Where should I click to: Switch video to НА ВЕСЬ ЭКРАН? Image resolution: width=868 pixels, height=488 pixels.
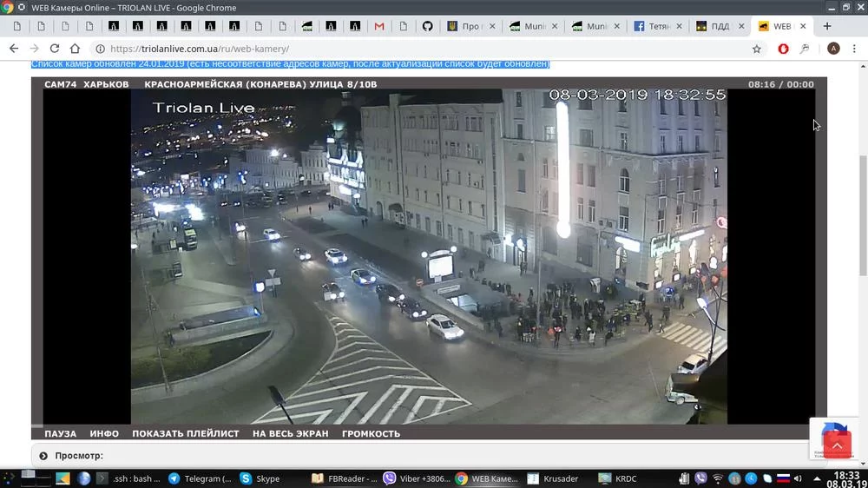coord(290,434)
